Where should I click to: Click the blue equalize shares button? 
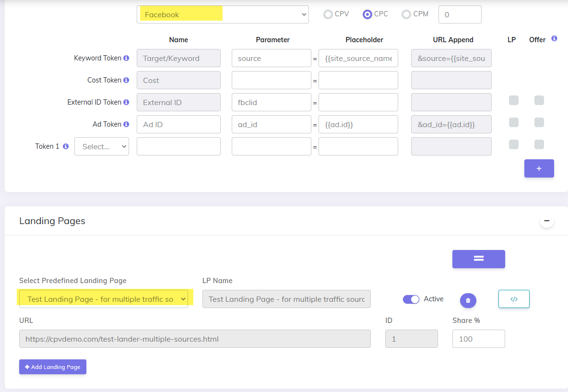(x=478, y=259)
